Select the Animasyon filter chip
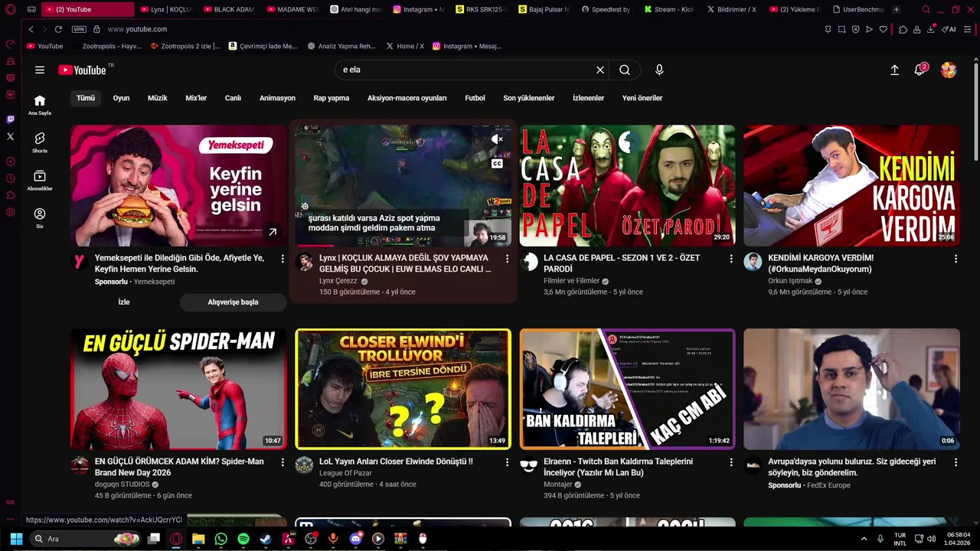This screenshot has width=980, height=551. pos(277,98)
